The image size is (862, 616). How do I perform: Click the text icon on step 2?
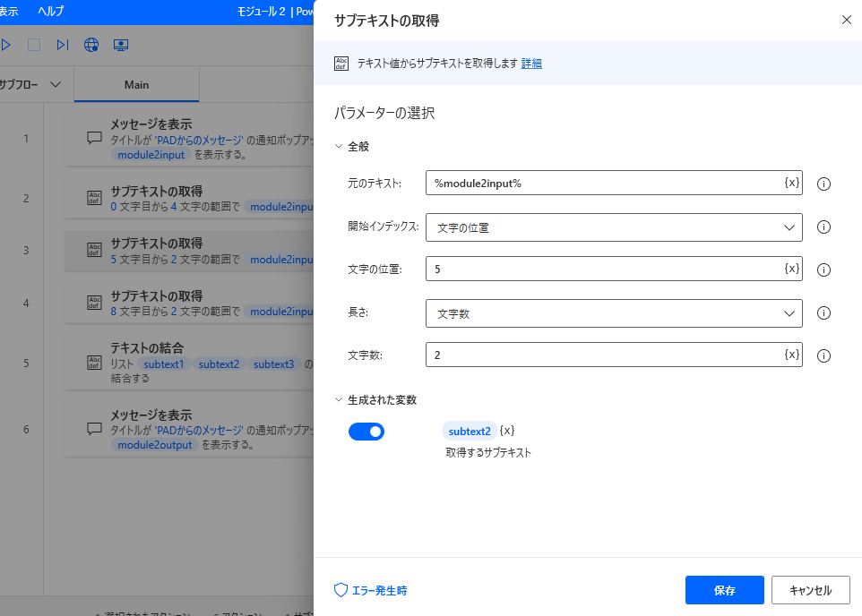click(x=95, y=198)
